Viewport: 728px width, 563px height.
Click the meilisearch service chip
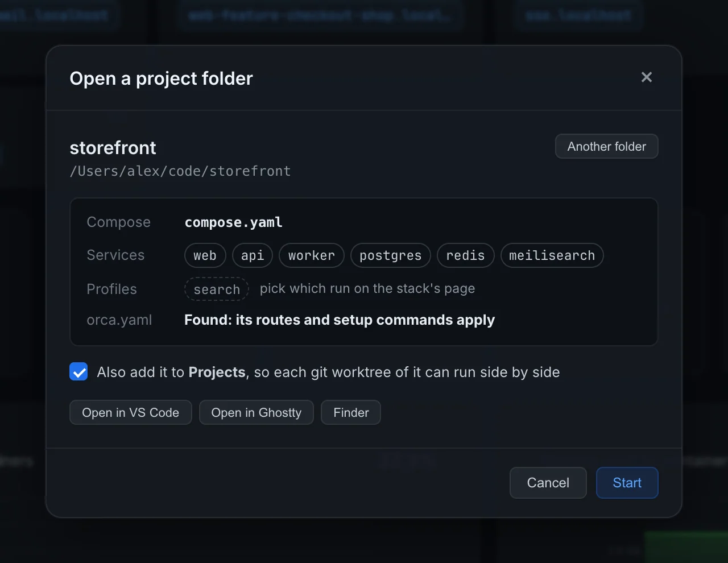point(552,255)
